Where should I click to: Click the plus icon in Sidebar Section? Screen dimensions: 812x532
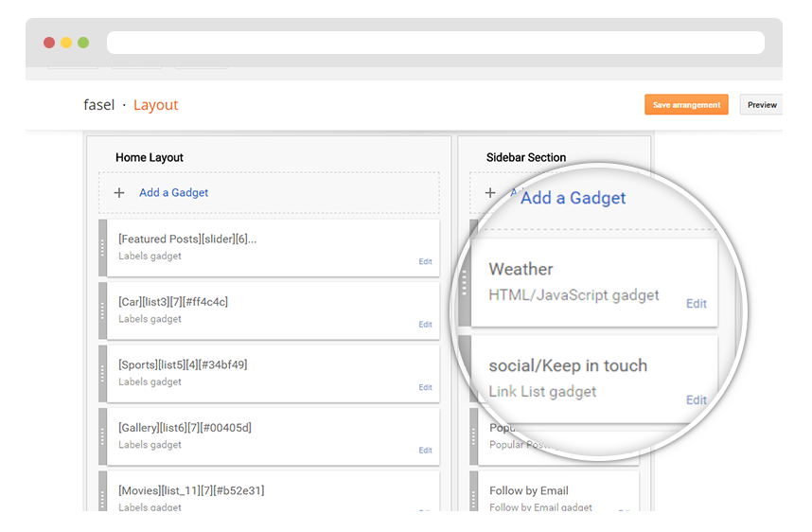pos(490,193)
